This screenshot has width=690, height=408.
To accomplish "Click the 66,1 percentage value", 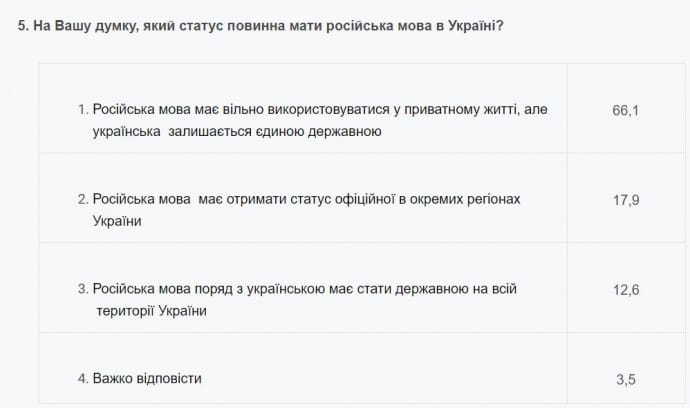I will (x=626, y=110).
